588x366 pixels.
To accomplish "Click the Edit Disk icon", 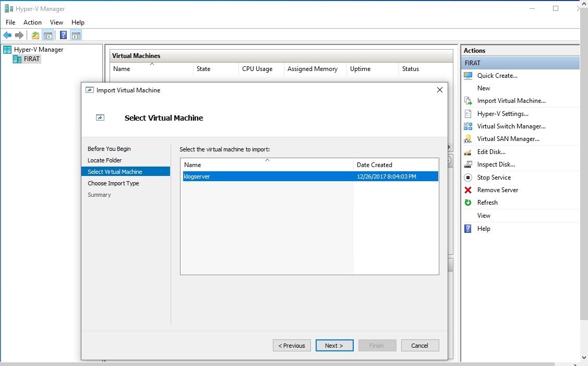I will pos(468,152).
